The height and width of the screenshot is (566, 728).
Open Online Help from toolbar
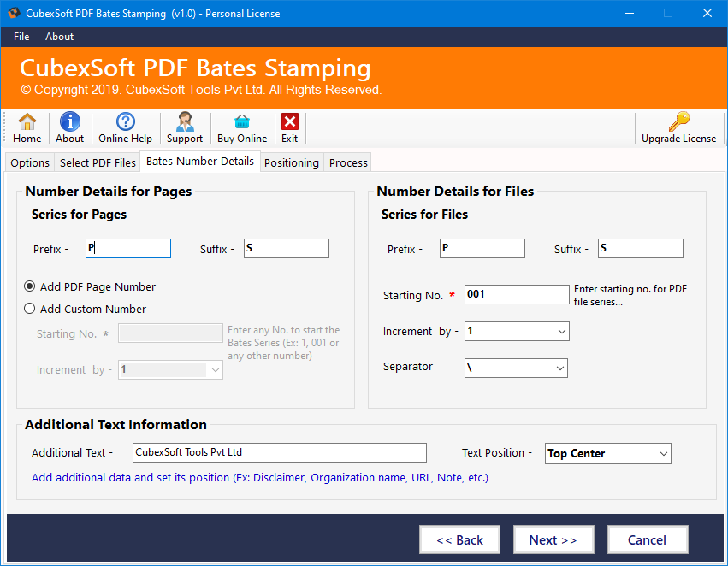pos(126,128)
